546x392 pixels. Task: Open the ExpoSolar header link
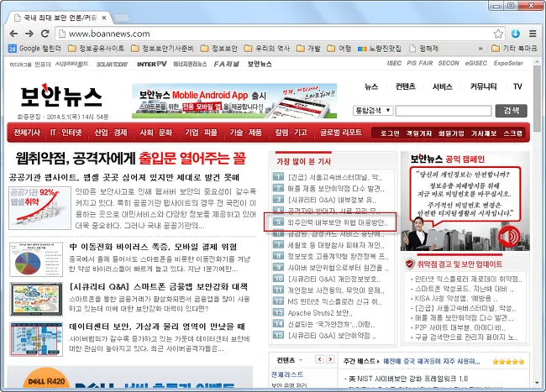click(508, 63)
